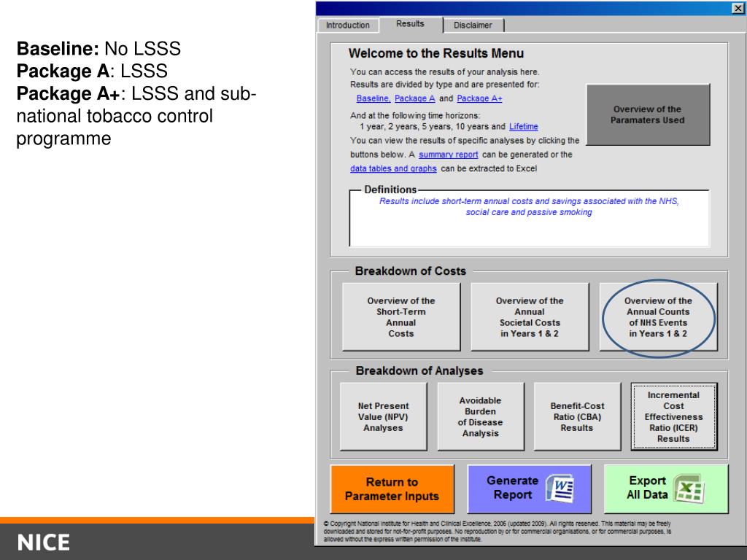Open the Disclaimer tab

(473, 26)
